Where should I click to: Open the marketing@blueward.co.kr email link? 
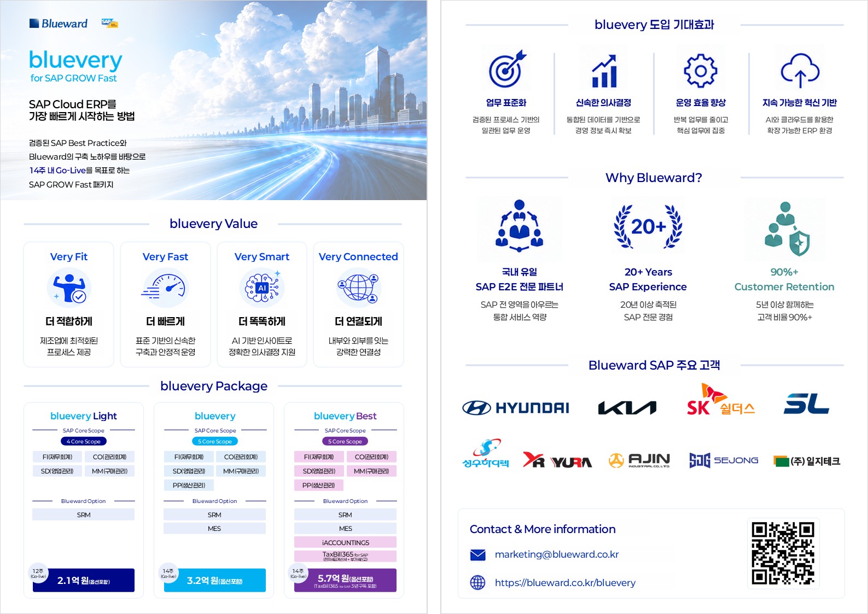click(x=557, y=554)
